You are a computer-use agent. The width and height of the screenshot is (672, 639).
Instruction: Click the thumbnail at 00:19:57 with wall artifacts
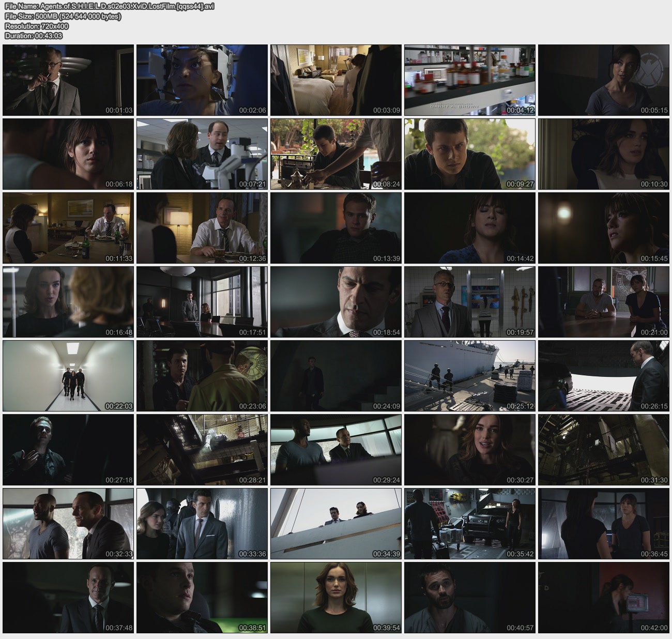click(470, 302)
